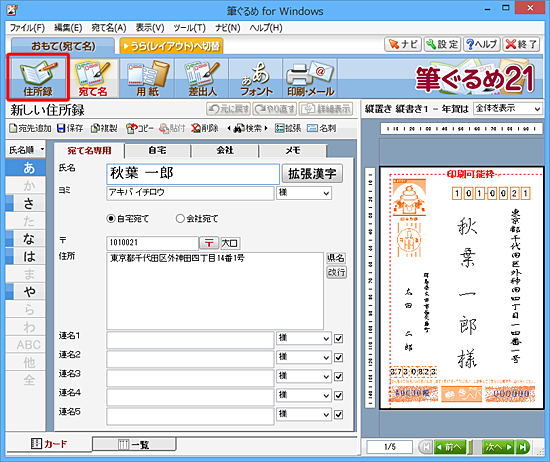550x462 pixels.
Task: Toggle the 連名2 checkbox
Action: tap(338, 357)
